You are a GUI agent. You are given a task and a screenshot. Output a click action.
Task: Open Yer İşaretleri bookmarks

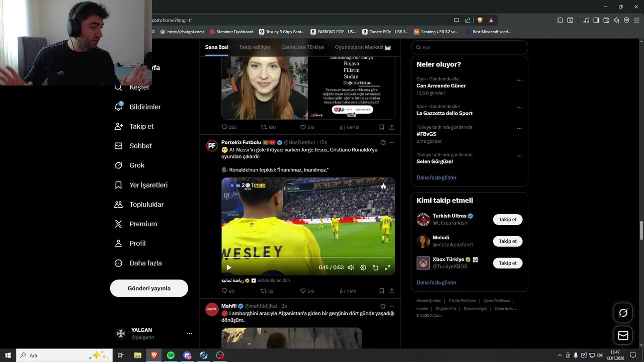point(141,185)
